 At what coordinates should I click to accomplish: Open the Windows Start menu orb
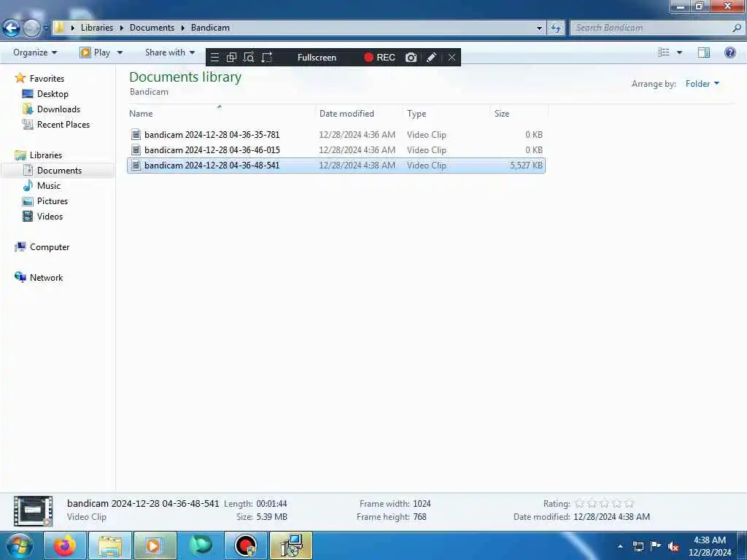[19, 545]
